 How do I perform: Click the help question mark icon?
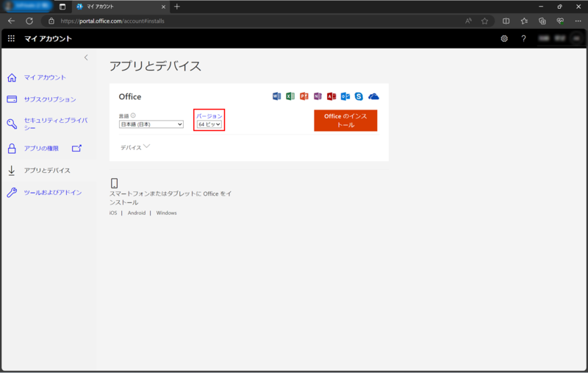[523, 38]
